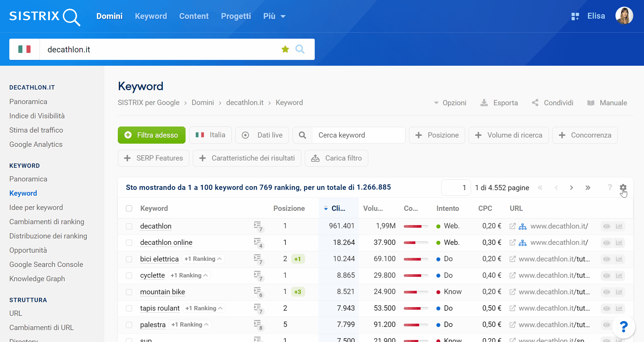The width and height of the screenshot is (644, 342).
Task: Click the sitemap icon in decathlon online row
Action: point(523,243)
